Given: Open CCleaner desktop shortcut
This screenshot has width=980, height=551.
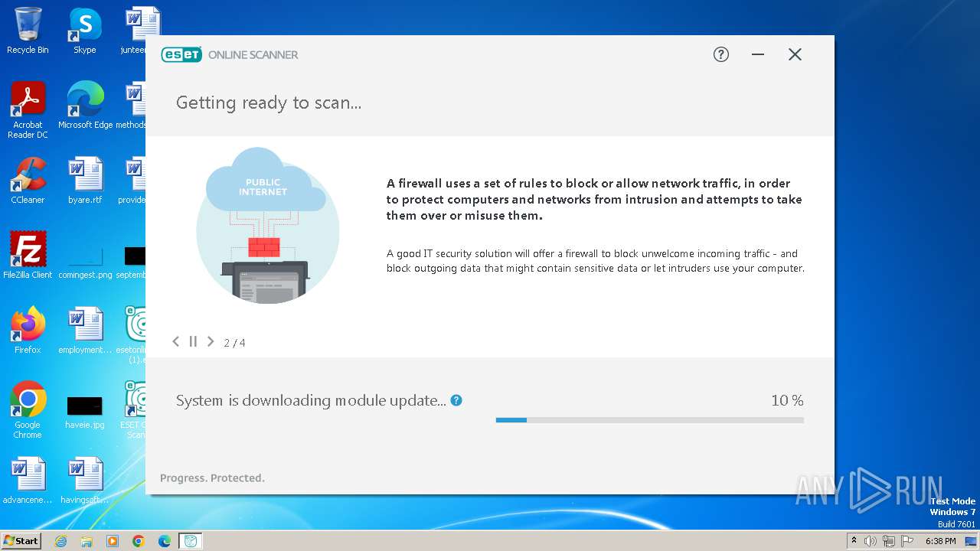Looking at the screenshot, I should coord(28,181).
